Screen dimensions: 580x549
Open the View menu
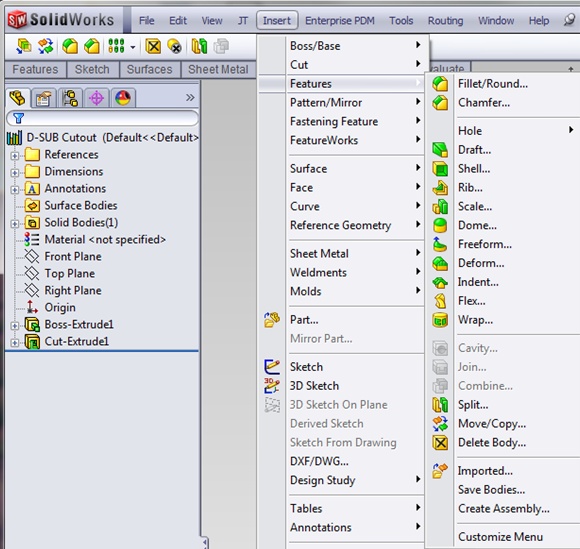(x=212, y=21)
